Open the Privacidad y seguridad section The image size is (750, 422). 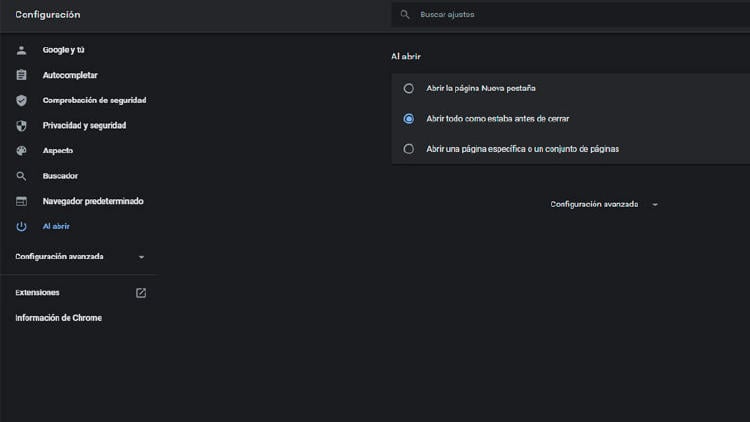84,126
